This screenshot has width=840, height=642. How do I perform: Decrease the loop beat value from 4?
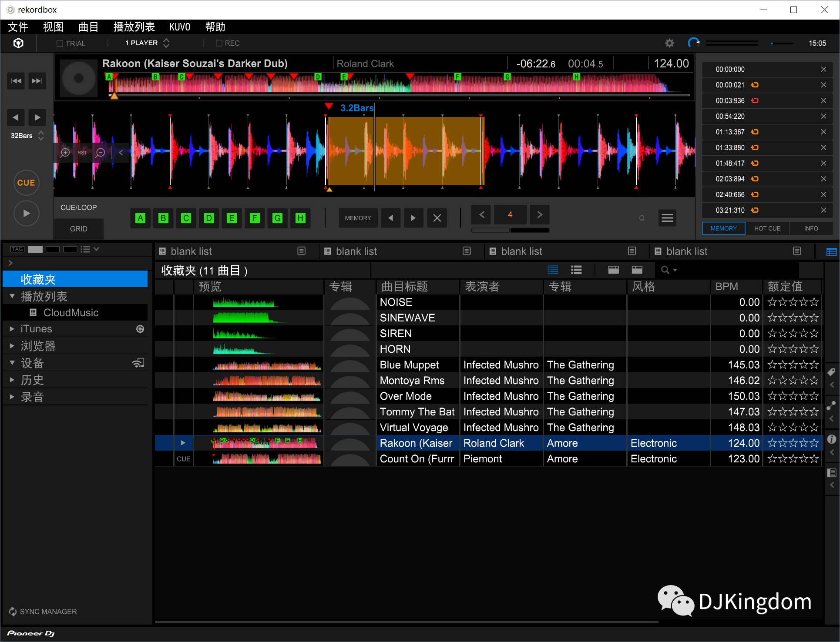pos(481,214)
